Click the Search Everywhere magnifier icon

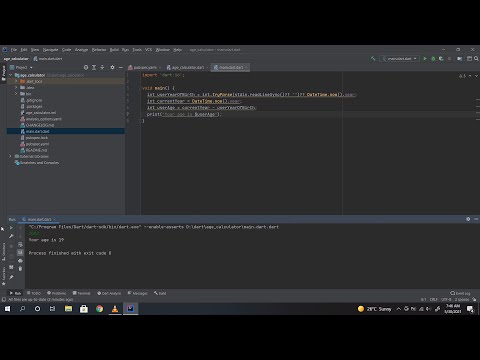[476, 59]
